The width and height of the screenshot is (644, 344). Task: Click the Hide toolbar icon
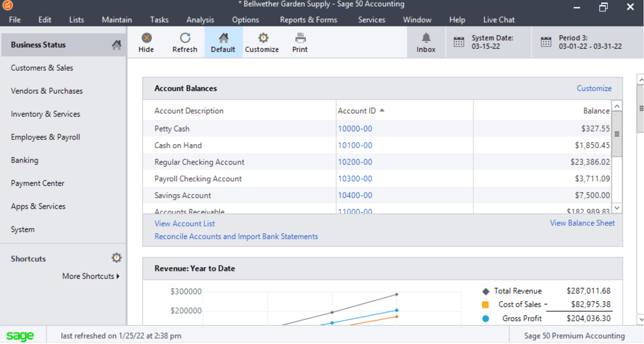pyautogui.click(x=146, y=38)
